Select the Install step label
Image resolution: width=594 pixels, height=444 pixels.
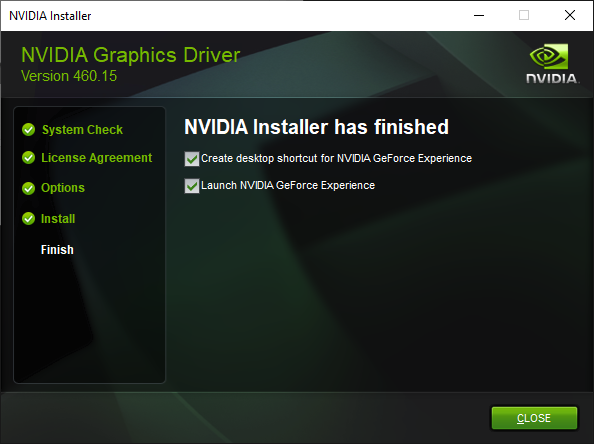point(58,219)
